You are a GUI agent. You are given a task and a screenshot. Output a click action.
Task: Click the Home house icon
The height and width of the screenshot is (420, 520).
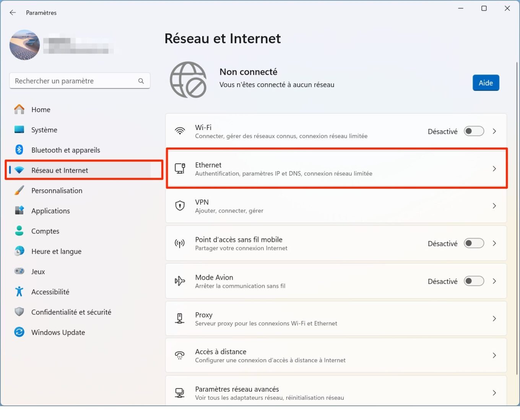19,109
